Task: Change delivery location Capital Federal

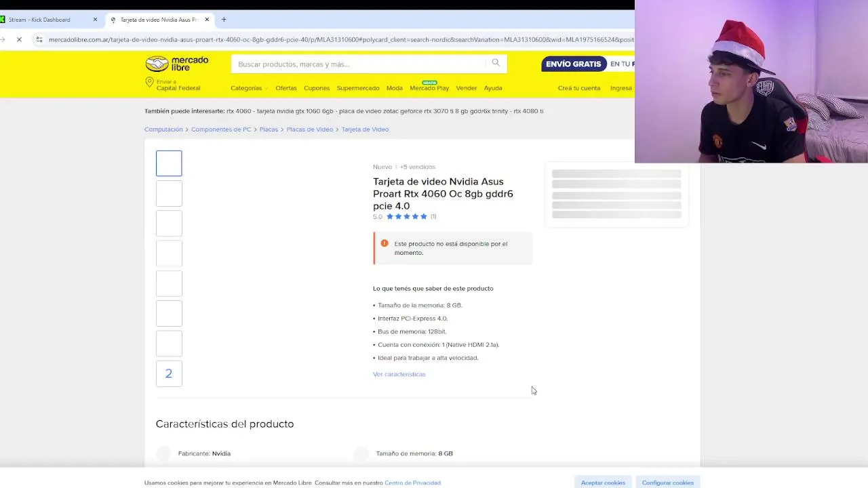Action: tap(178, 85)
